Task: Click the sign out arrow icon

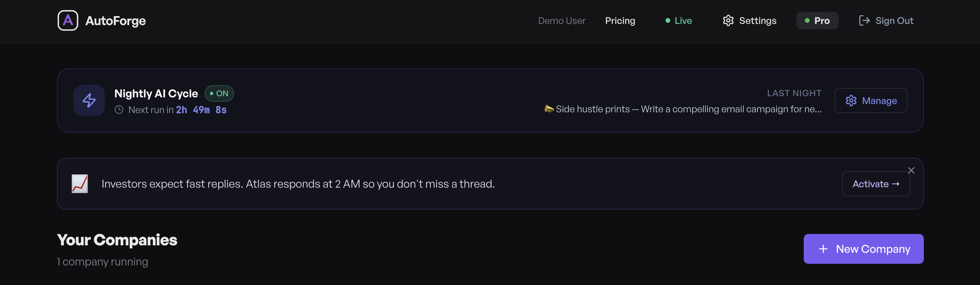Action: pyautogui.click(x=864, y=21)
